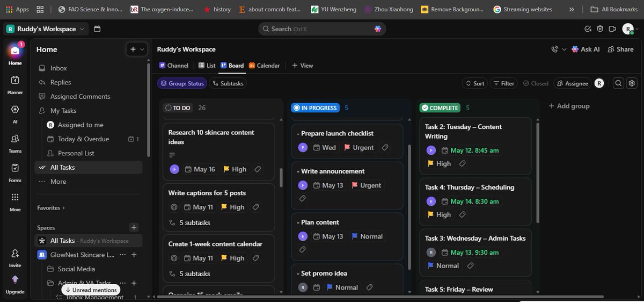The width and height of the screenshot is (644, 302).
Task: Click Add group
Action: [x=569, y=106]
